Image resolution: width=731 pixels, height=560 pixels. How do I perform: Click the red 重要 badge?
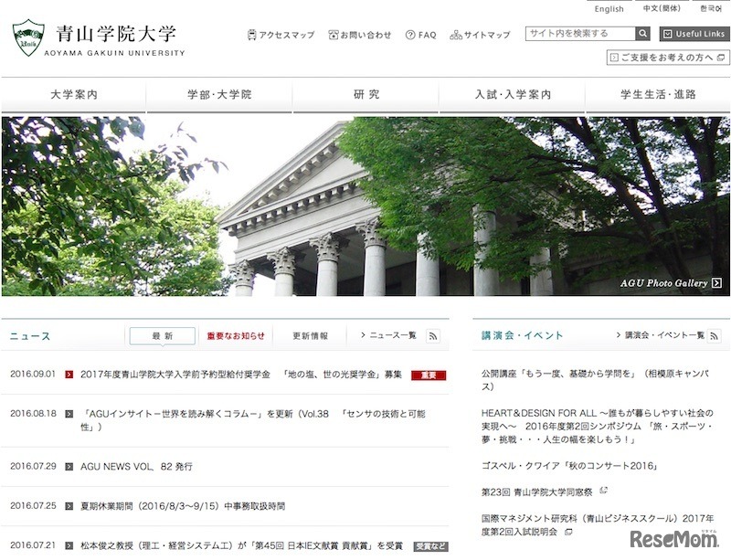pyautogui.click(x=429, y=375)
